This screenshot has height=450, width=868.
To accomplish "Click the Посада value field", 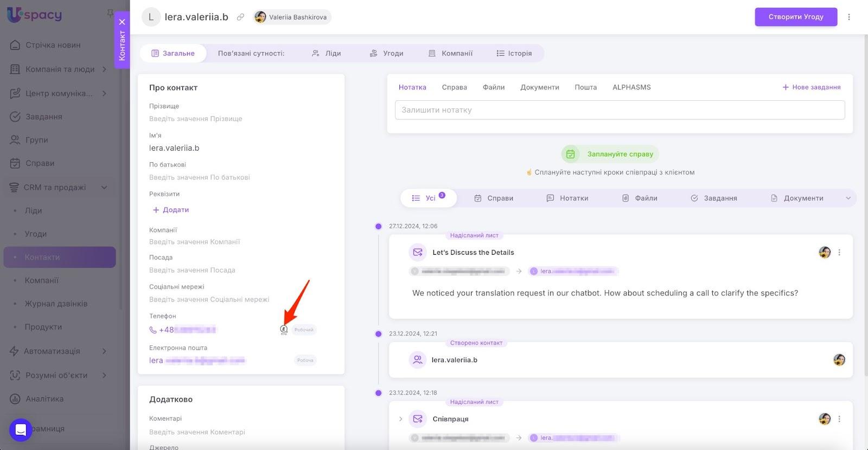I will (192, 270).
